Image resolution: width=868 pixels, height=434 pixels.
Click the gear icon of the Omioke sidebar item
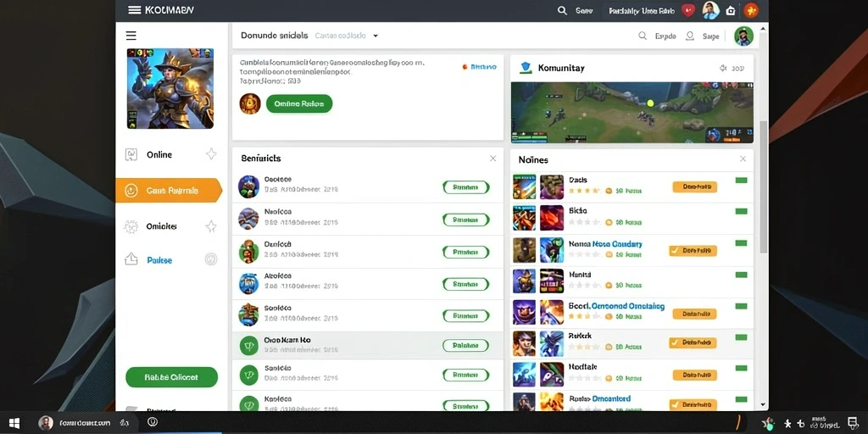click(x=131, y=225)
